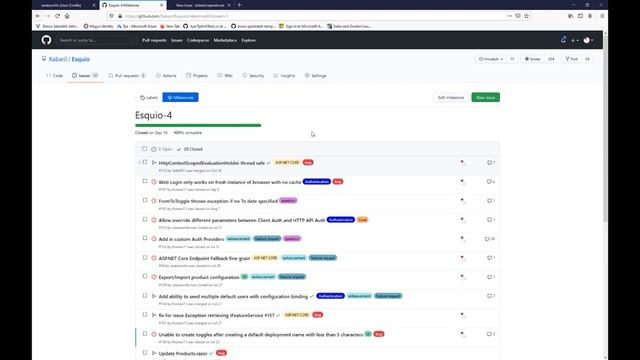Image resolution: width=640 pixels, height=360 pixels.
Task: Open the Actions repository tab
Action: tap(166, 76)
